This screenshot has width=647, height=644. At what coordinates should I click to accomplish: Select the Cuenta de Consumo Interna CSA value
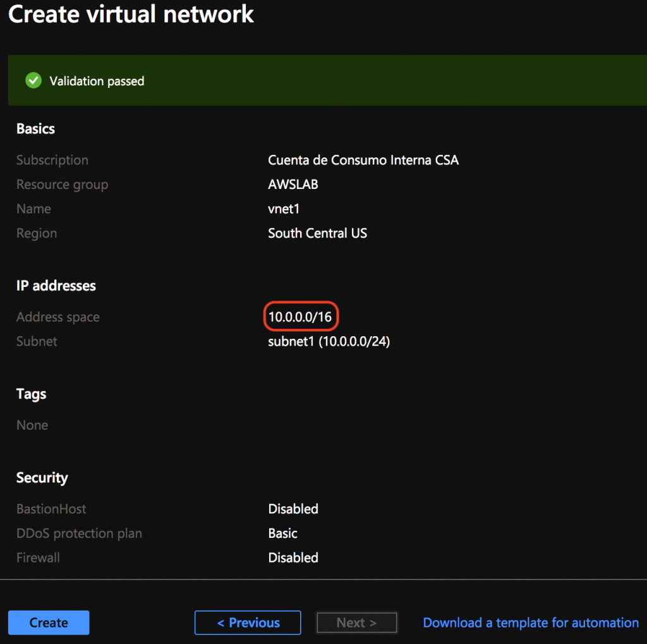(x=363, y=160)
